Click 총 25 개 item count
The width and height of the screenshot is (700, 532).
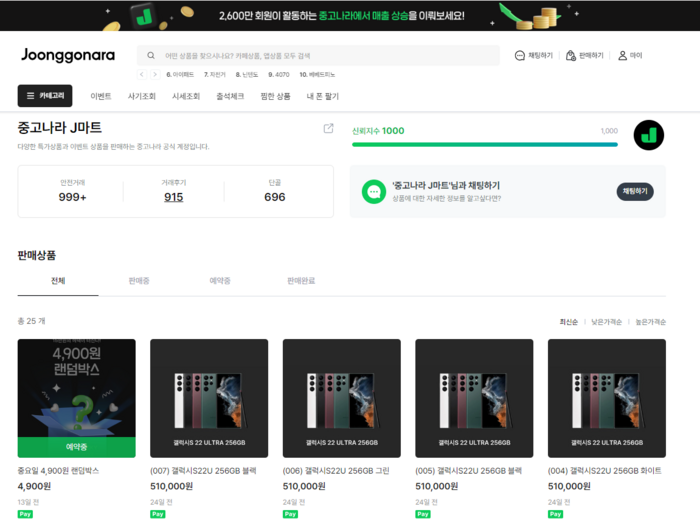point(31,321)
